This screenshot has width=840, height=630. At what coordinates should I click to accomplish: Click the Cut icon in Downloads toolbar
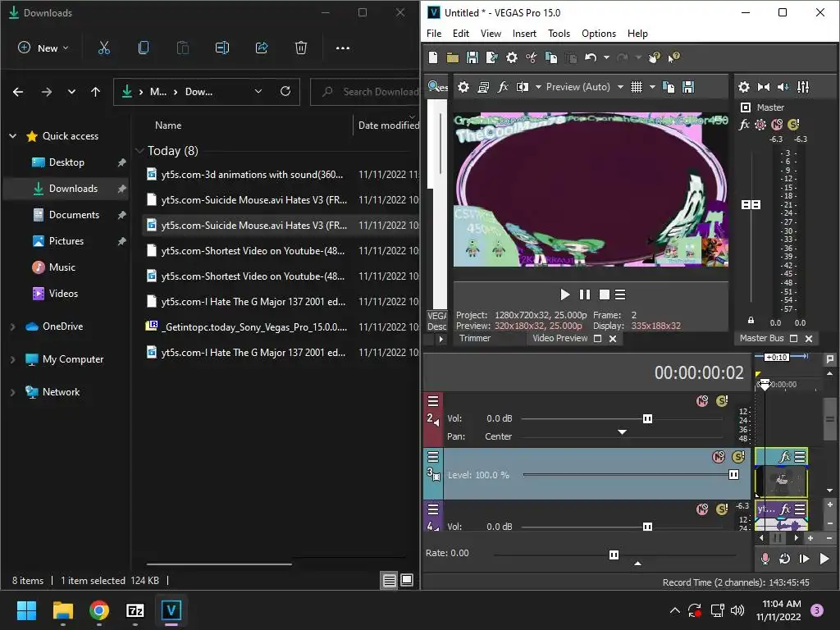coord(104,48)
